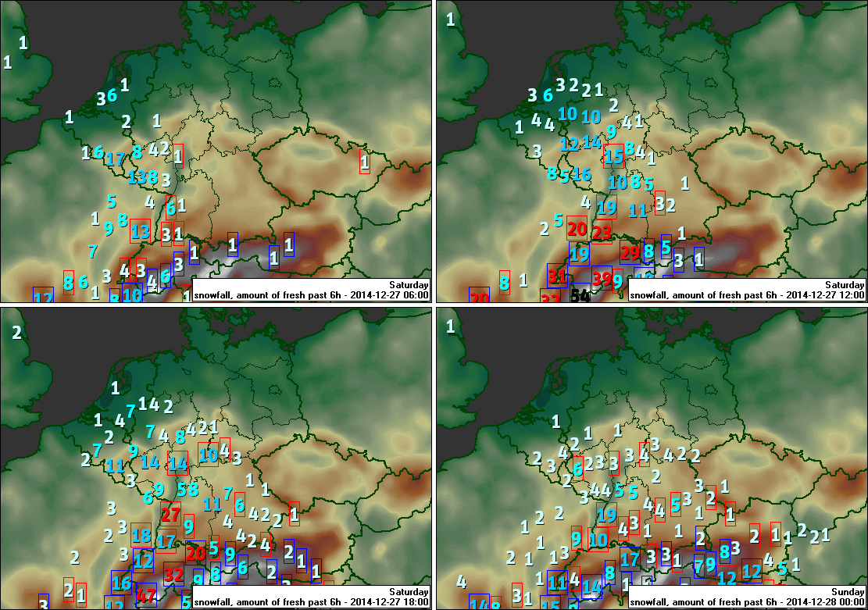The height and width of the screenshot is (610, 868).
Task: Select boxed cyan 10 in the Sunday 00:00 map
Action: [598, 539]
